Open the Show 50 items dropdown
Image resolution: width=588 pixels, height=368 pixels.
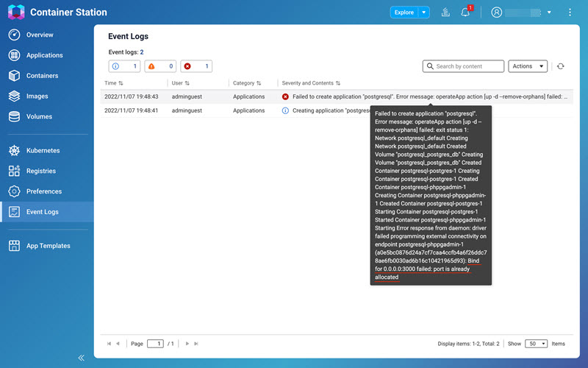536,344
